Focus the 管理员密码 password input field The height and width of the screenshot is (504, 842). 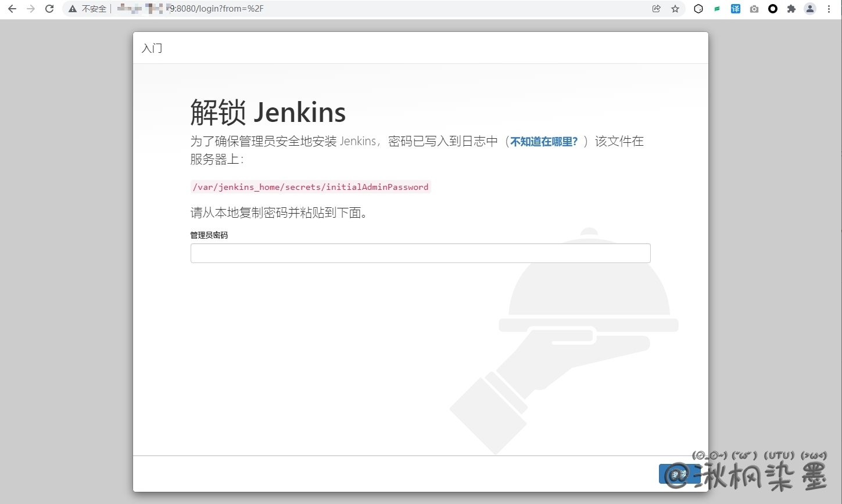[420, 253]
